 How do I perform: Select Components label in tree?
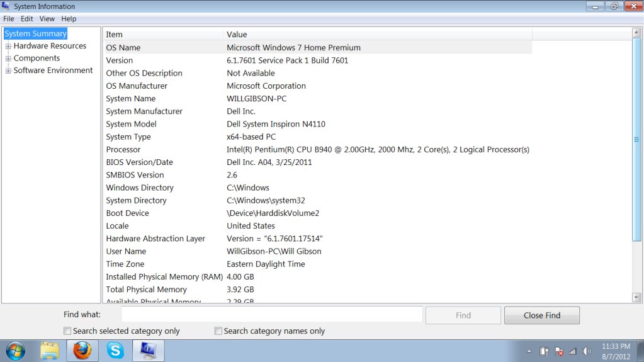[x=37, y=58]
